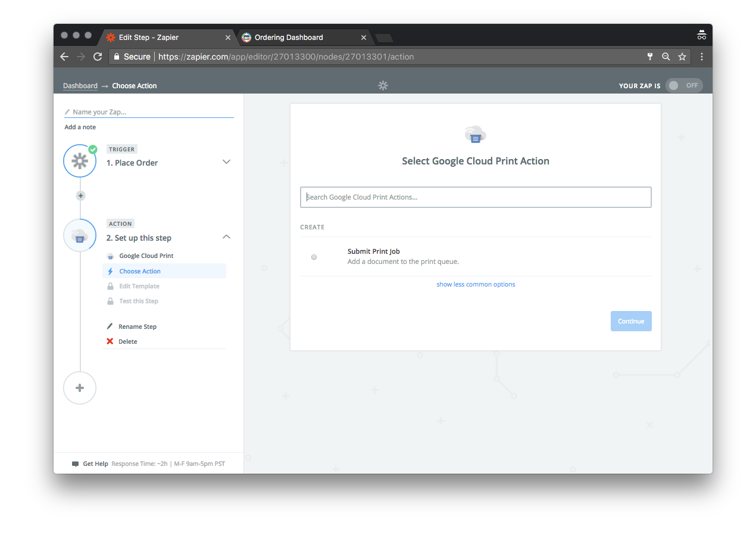Click the Zapier logo in header
The width and height of the screenshot is (756, 538).
(x=383, y=86)
